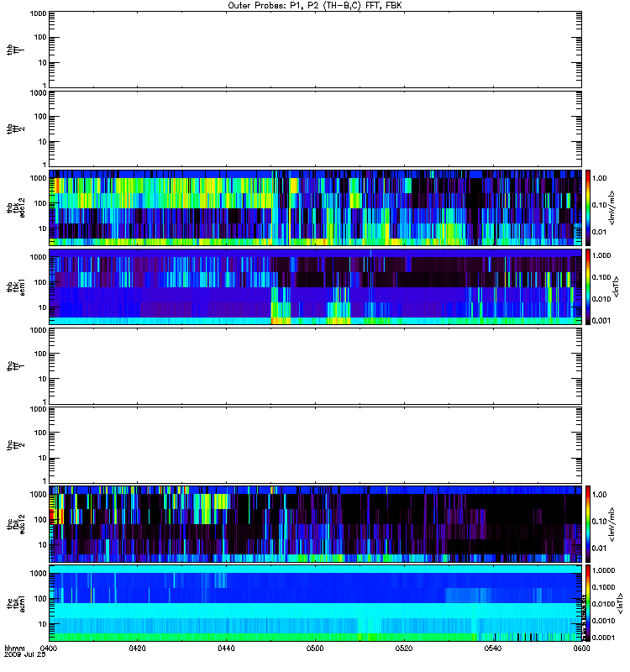The image size is (630, 672).
Task: Click '0.10' on thb edc12 color scale
Action: pos(599,205)
